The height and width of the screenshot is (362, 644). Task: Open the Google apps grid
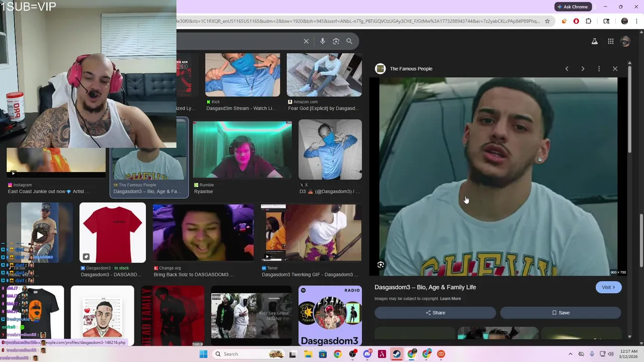[x=611, y=41]
